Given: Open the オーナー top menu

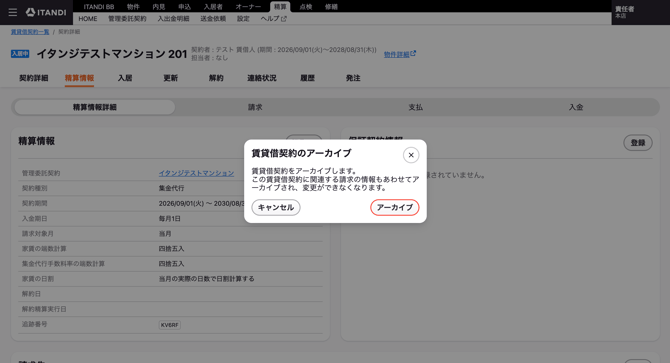Looking at the screenshot, I should pos(248,7).
